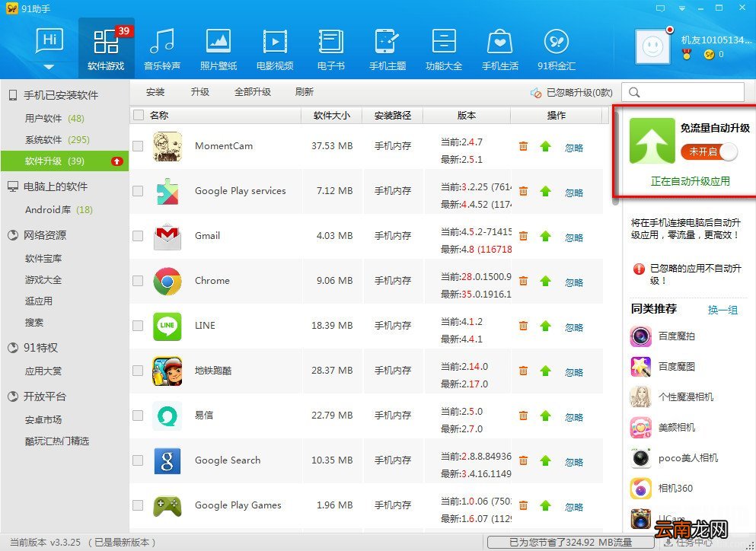Open the 照片壁纸 photos section
Viewport: 756px width, 551px height.
(219, 48)
